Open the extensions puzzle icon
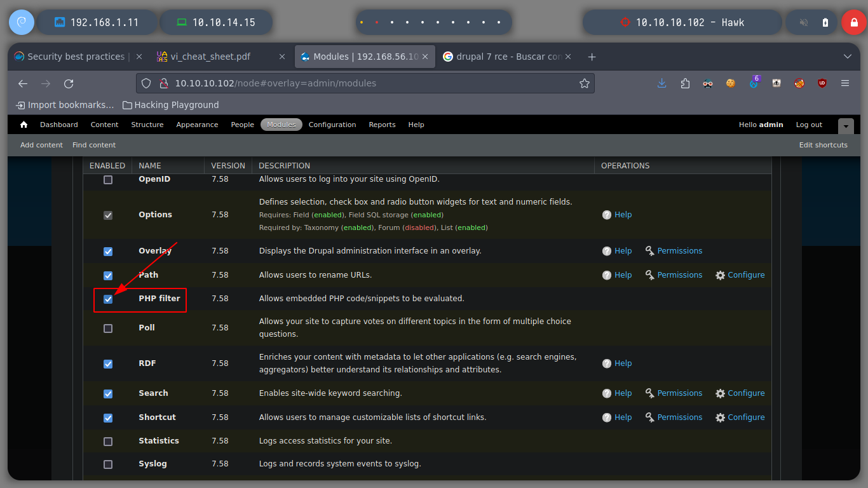Viewport: 868px width, 488px height. (685, 83)
